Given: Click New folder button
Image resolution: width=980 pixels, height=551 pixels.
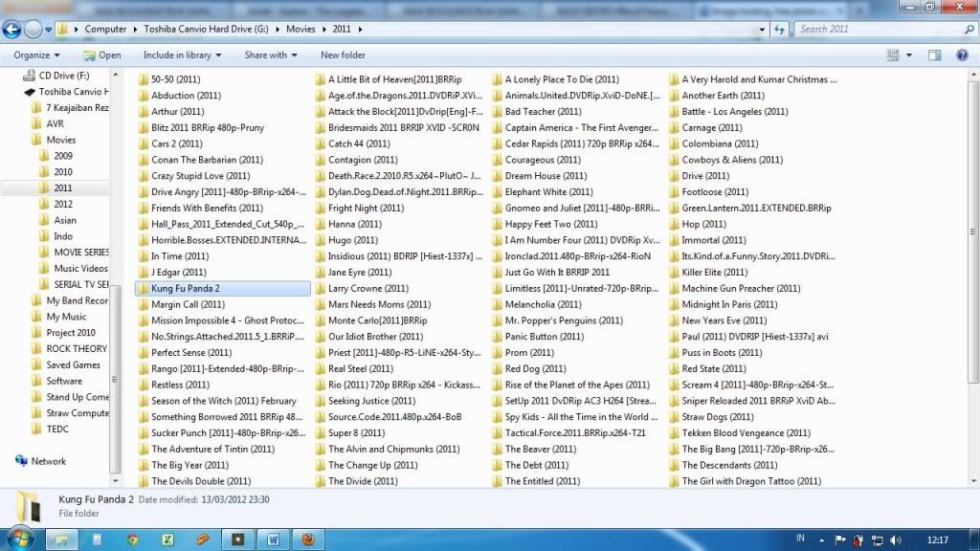Looking at the screenshot, I should [x=343, y=55].
